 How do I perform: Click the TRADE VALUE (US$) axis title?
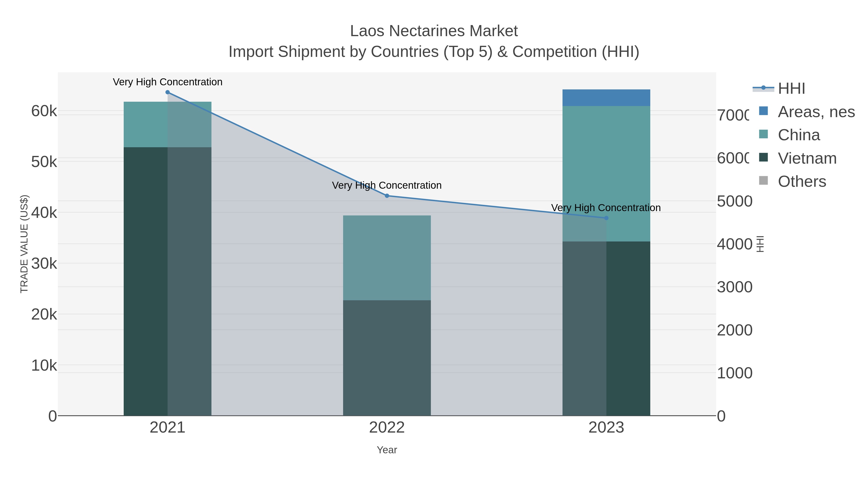[24, 244]
